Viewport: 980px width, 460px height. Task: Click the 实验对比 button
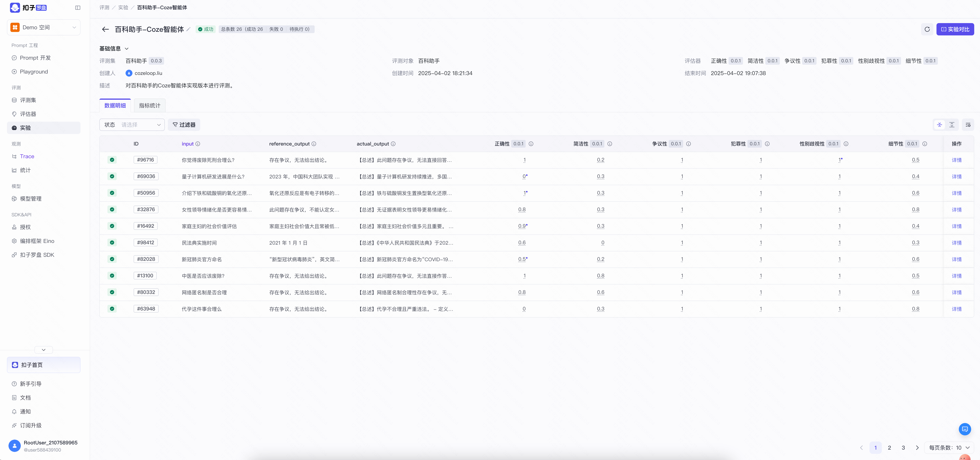(x=955, y=29)
